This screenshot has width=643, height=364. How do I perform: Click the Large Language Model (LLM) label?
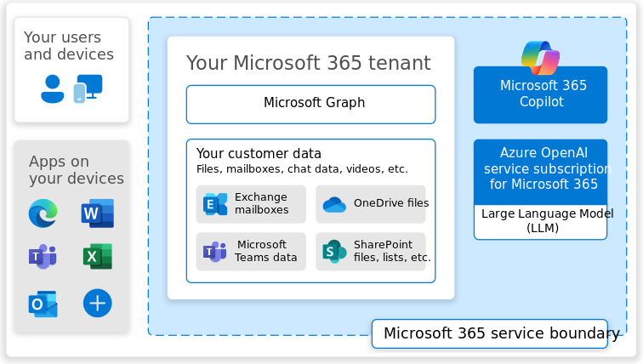pos(540,221)
